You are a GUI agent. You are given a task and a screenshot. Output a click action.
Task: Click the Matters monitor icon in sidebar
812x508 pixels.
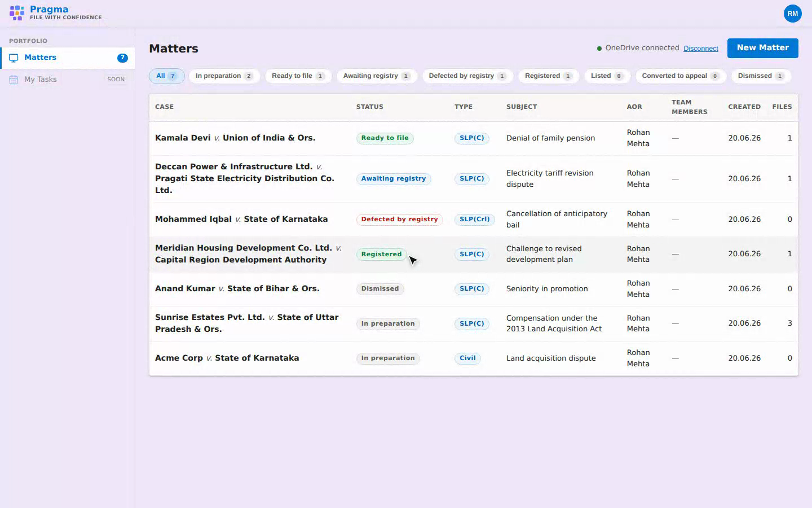tap(14, 58)
